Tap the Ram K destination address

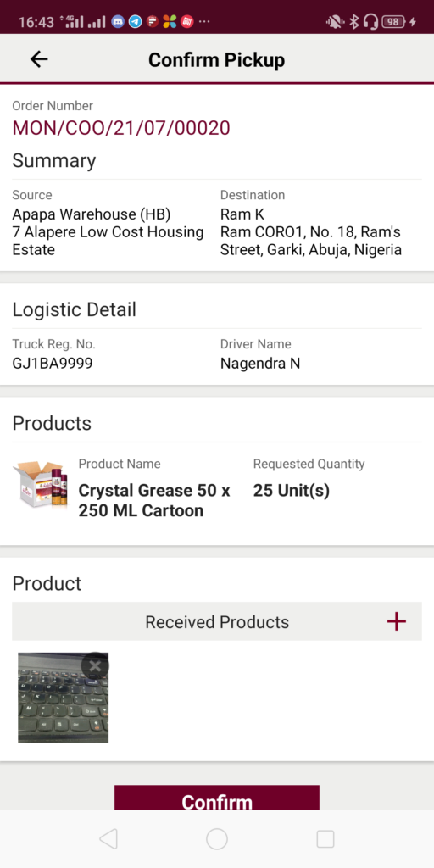[311, 232]
